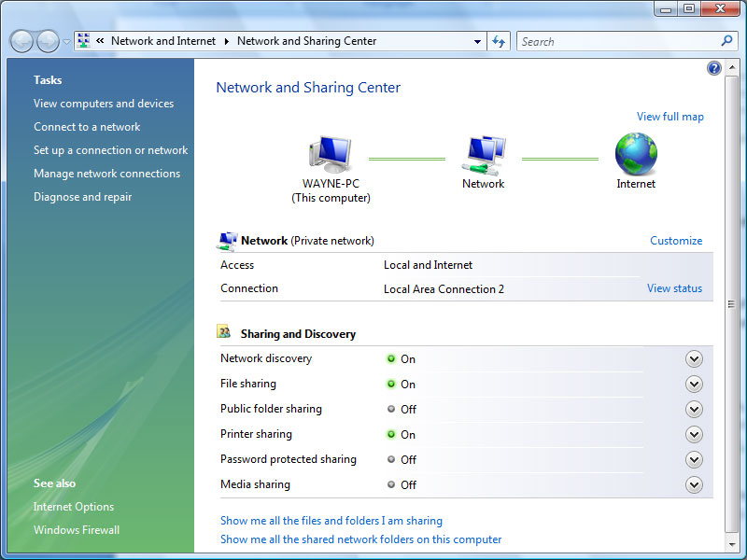Click the 'WAYNE-PC' computer name label
The image size is (747, 560).
331,183
